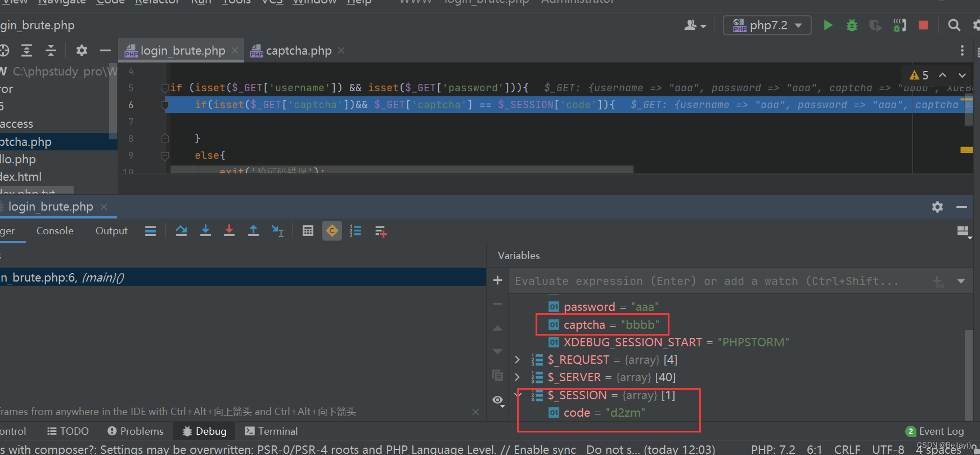This screenshot has height=455, width=980.
Task: Click add method to skip list icon
Action: point(381,231)
